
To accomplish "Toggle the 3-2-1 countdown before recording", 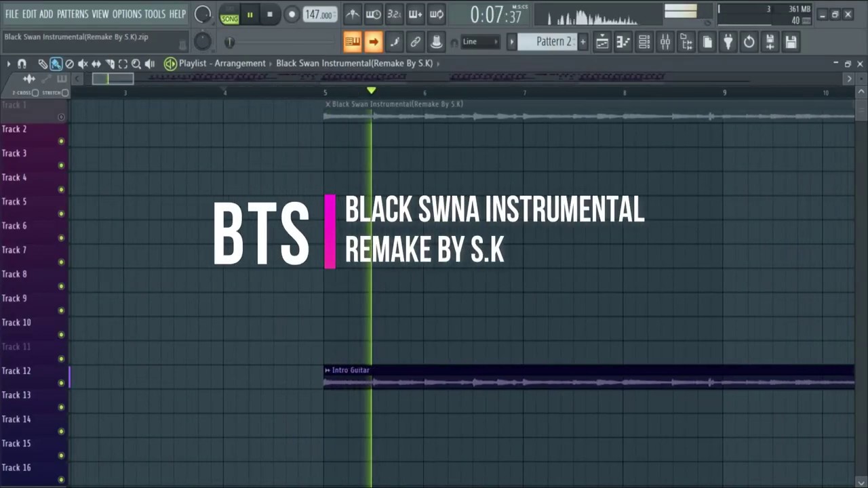I will pyautogui.click(x=394, y=14).
